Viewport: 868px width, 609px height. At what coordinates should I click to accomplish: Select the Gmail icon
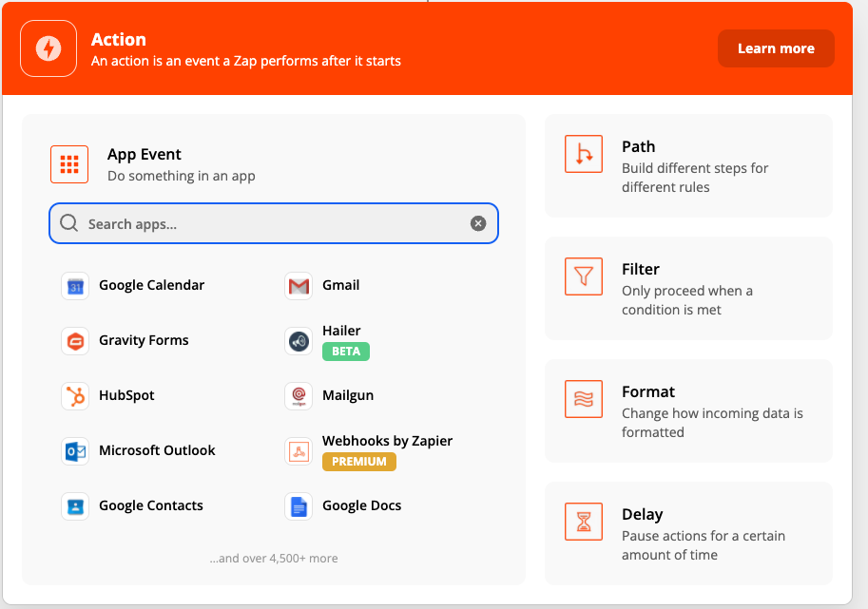tap(299, 286)
